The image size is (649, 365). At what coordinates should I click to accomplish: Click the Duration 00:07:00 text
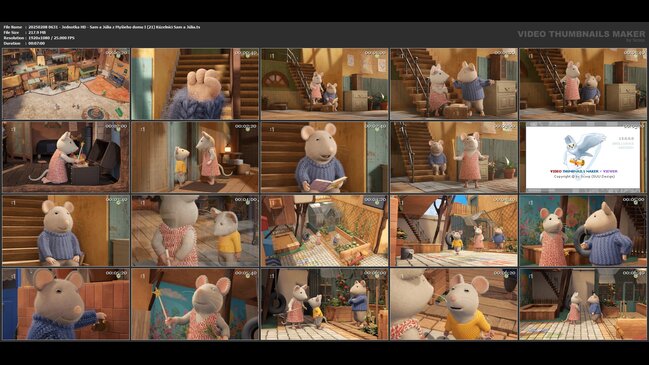click(x=24, y=43)
